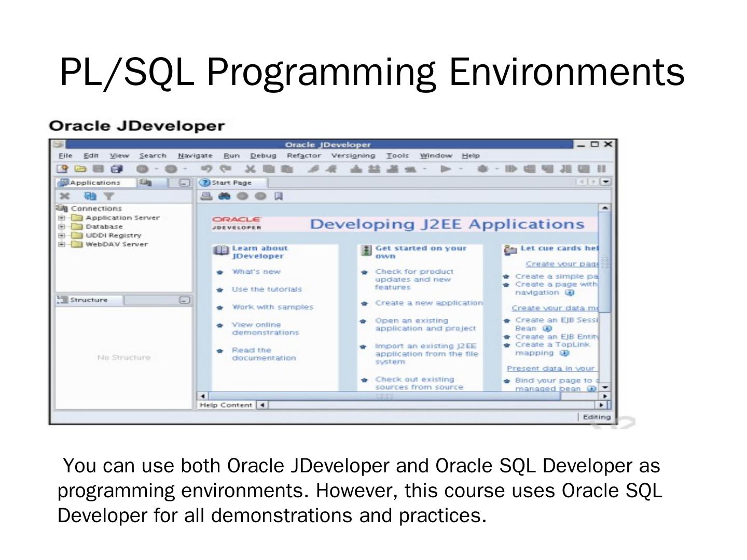Click the print icon on Start Page toolbar
The width and height of the screenshot is (747, 560).
(206, 196)
